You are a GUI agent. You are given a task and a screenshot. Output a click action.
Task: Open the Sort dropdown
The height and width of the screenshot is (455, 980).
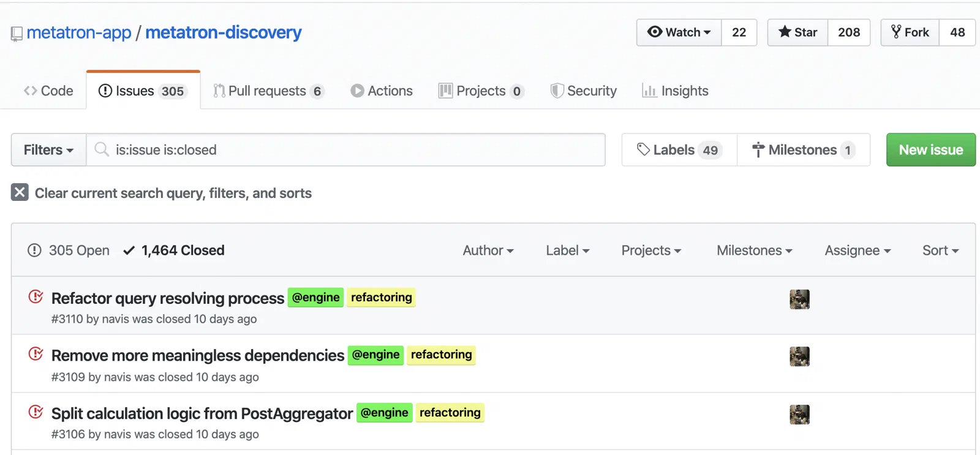tap(941, 250)
